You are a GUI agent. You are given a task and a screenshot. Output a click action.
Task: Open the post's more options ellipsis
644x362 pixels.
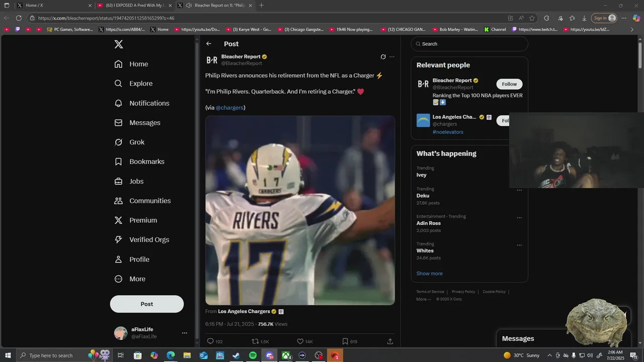(392, 57)
